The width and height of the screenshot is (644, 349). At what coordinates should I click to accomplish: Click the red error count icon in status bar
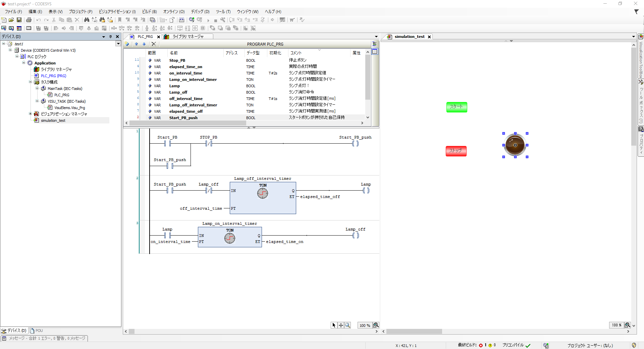pyautogui.click(x=481, y=345)
